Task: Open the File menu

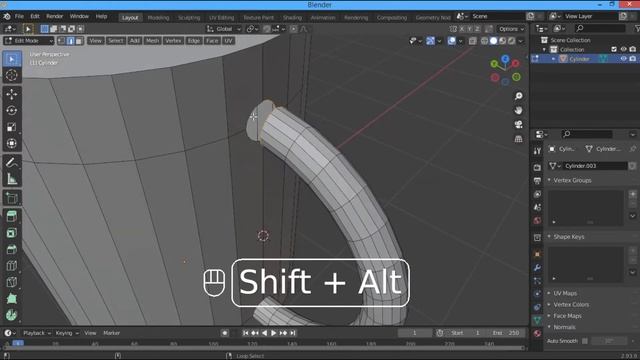Action: click(x=19, y=16)
